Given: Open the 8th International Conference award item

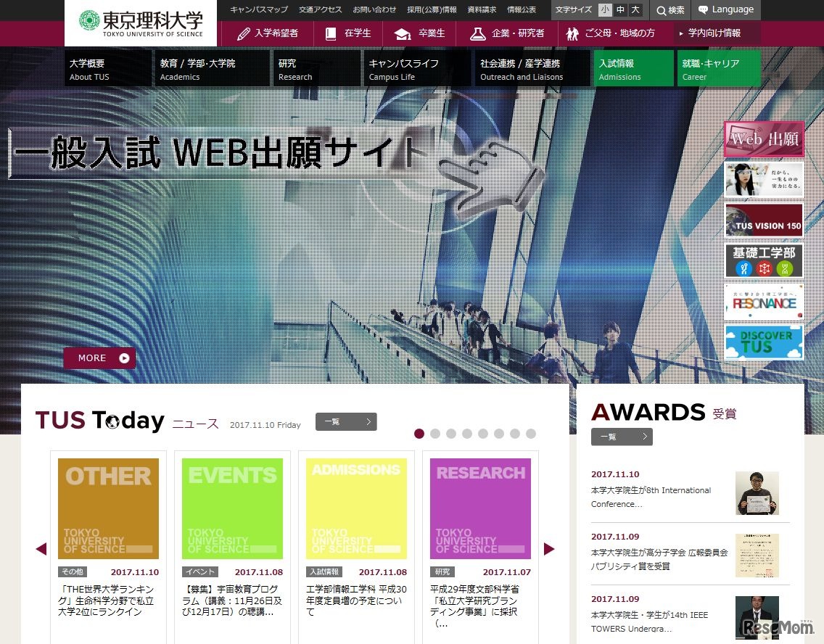Looking at the screenshot, I should 690,492.
